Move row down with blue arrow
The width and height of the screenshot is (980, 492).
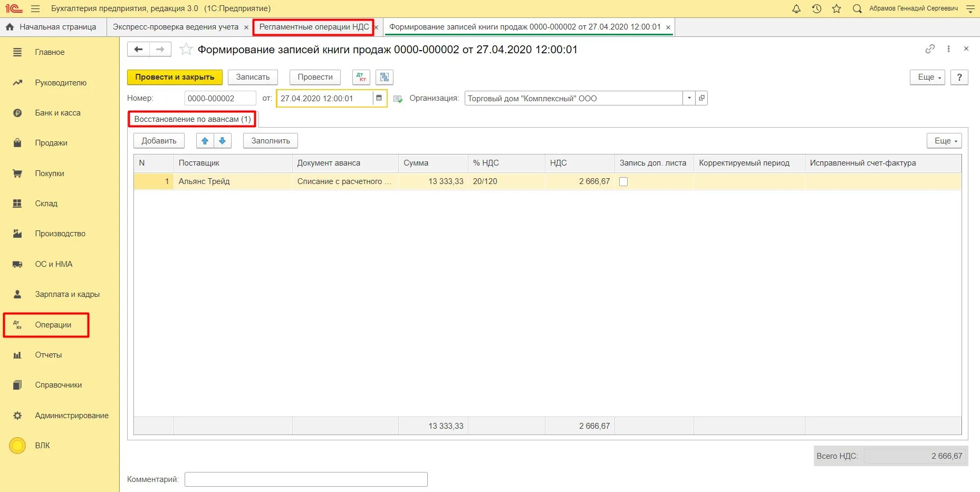pyautogui.click(x=223, y=141)
